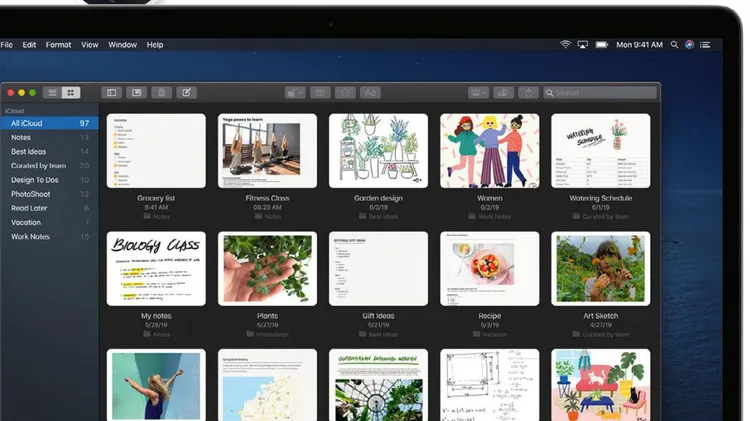Image resolution: width=750 pixels, height=421 pixels.
Task: Click the share toolbar icon
Action: 529,93
